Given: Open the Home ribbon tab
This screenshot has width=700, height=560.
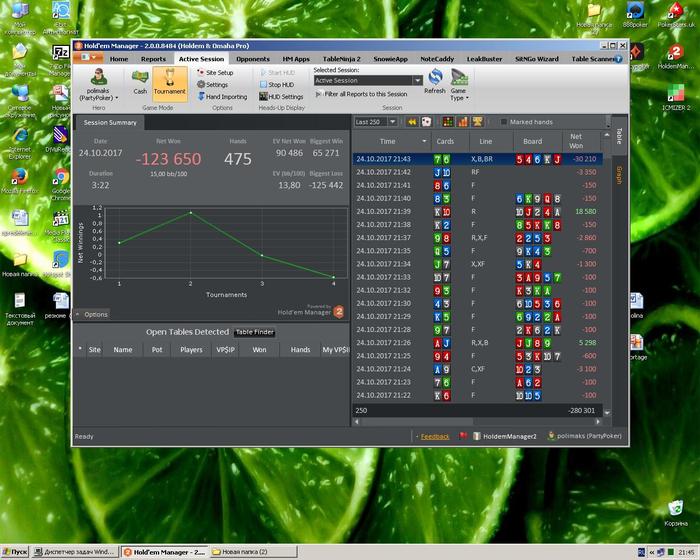Looking at the screenshot, I should point(119,59).
